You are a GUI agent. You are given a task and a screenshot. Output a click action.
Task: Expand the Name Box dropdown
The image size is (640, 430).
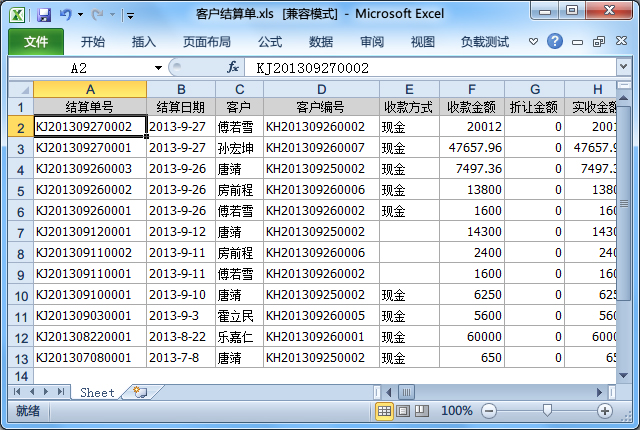tap(158, 67)
